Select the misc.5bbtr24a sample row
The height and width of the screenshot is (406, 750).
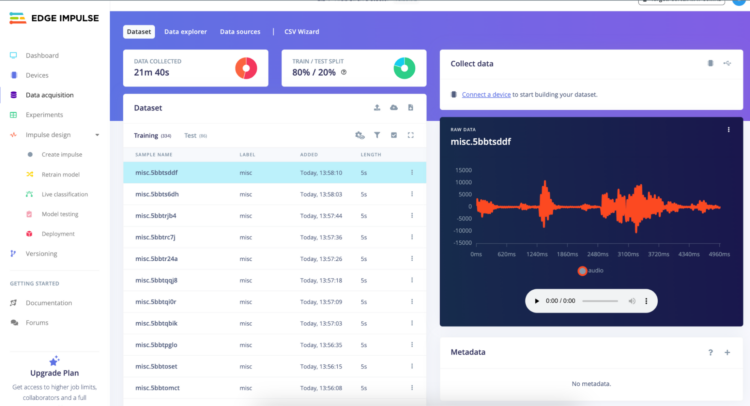(x=157, y=258)
